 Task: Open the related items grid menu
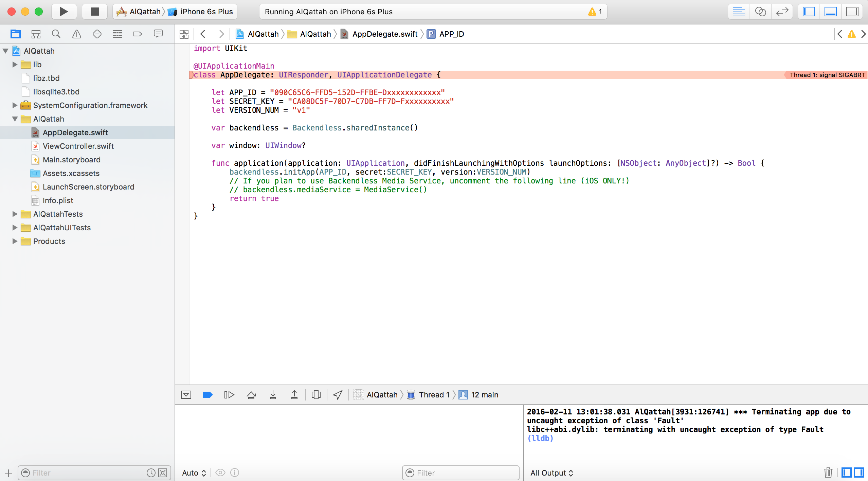184,34
